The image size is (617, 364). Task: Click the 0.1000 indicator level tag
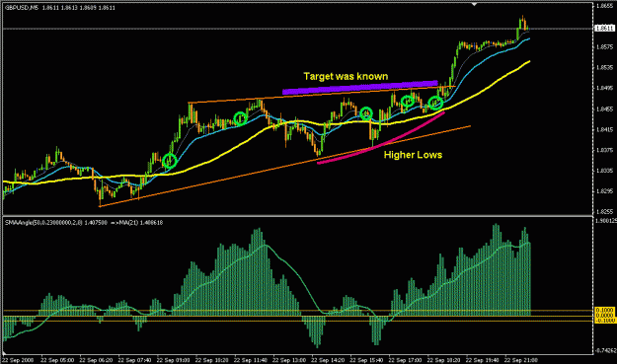click(605, 311)
